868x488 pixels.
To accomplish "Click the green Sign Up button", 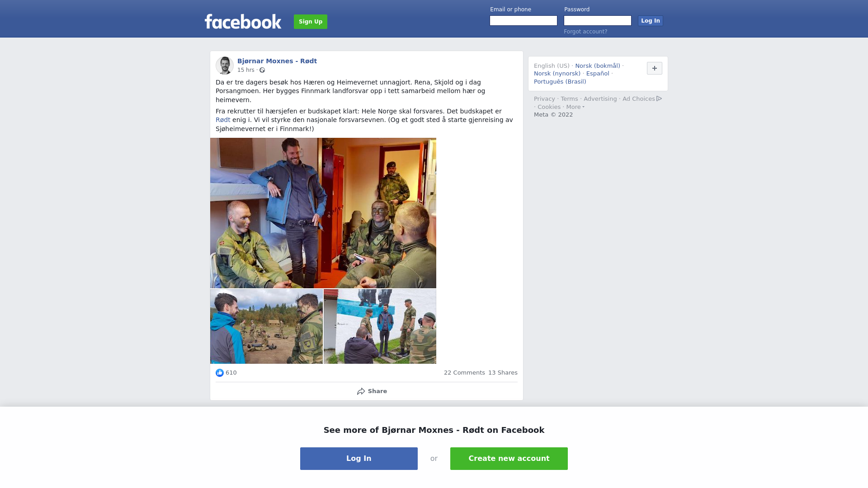I will click(x=311, y=22).
